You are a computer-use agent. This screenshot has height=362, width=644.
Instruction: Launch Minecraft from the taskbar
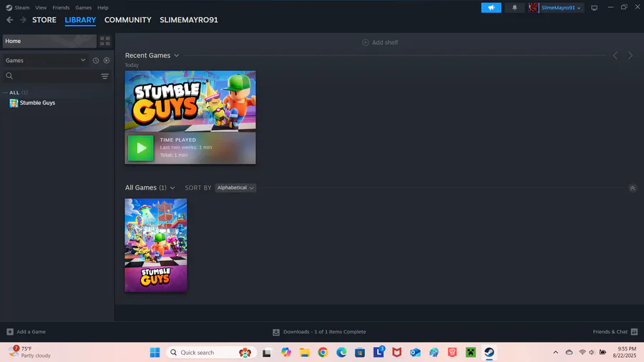(471, 352)
